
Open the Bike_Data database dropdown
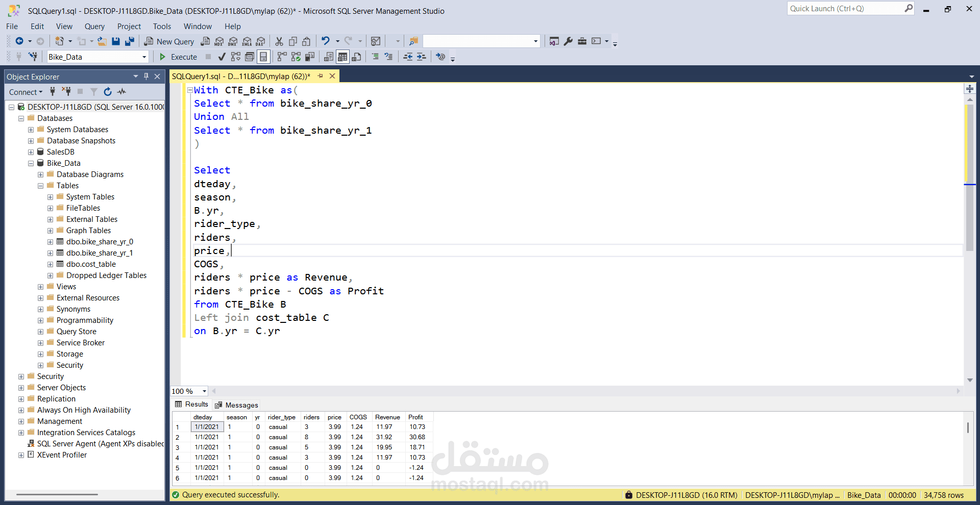point(144,57)
